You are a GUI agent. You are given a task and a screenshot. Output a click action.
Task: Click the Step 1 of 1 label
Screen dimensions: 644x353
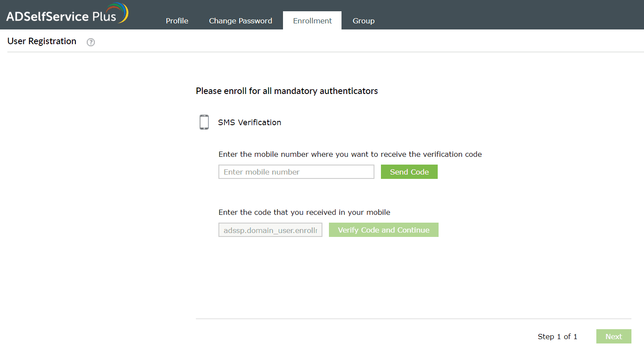tap(557, 337)
